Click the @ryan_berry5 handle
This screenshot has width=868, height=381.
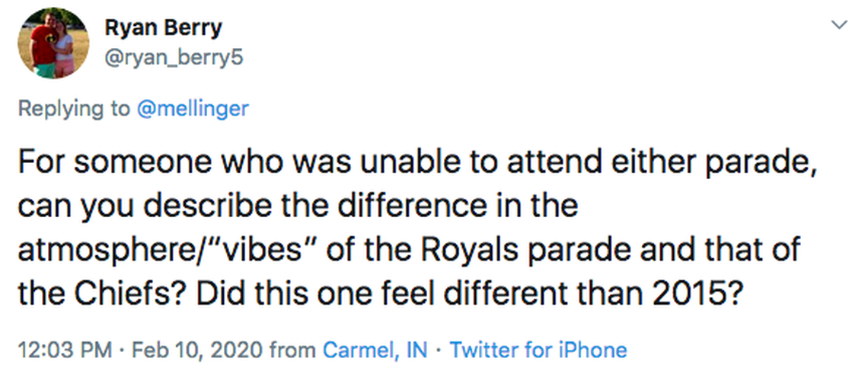[174, 58]
